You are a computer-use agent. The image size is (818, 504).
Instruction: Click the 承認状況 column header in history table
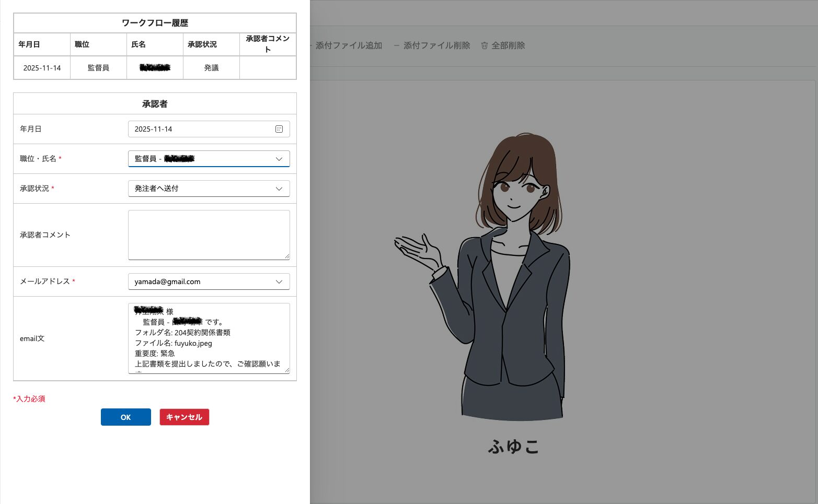point(202,44)
